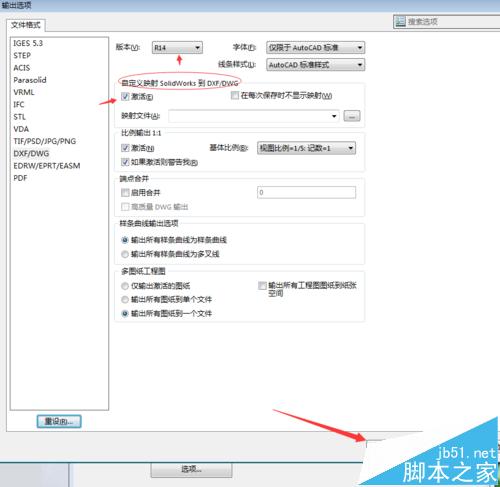Toggle don't show mapping on save checkbox
The image size is (500, 487).
click(x=235, y=96)
